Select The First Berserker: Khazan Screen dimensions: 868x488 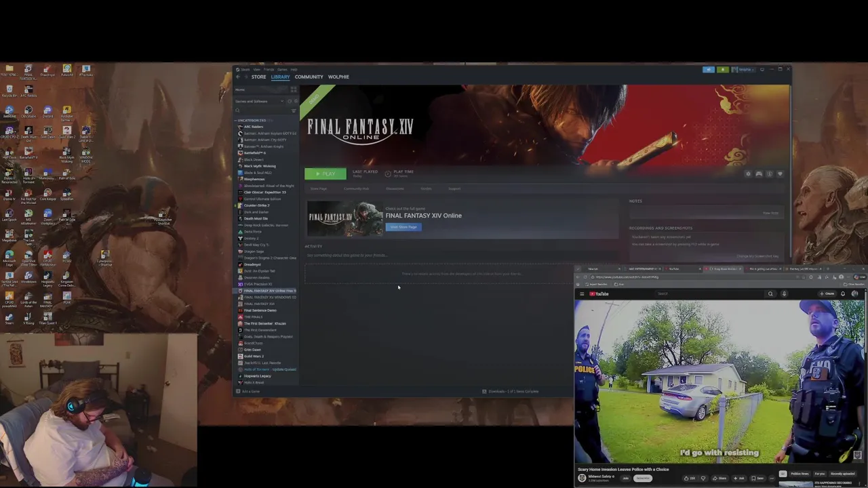click(266, 323)
